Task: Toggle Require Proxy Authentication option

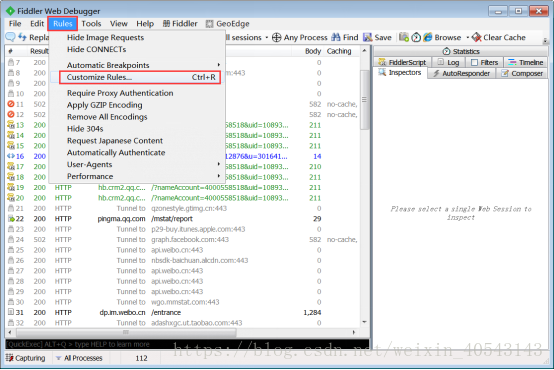Action: [x=120, y=93]
